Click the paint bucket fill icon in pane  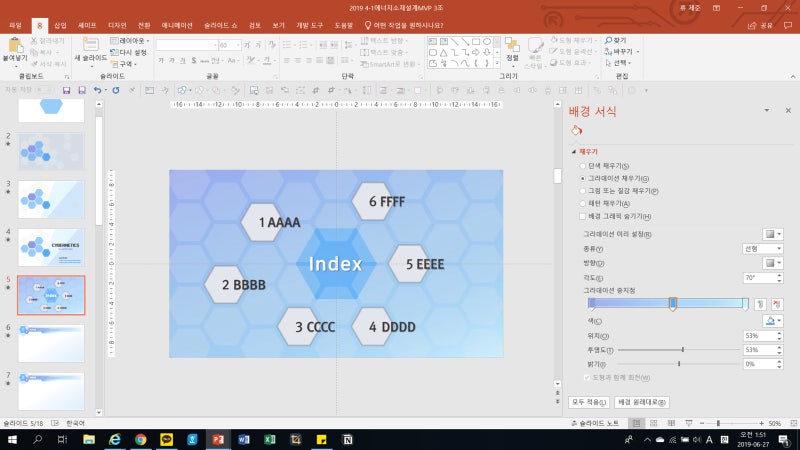[x=576, y=130]
